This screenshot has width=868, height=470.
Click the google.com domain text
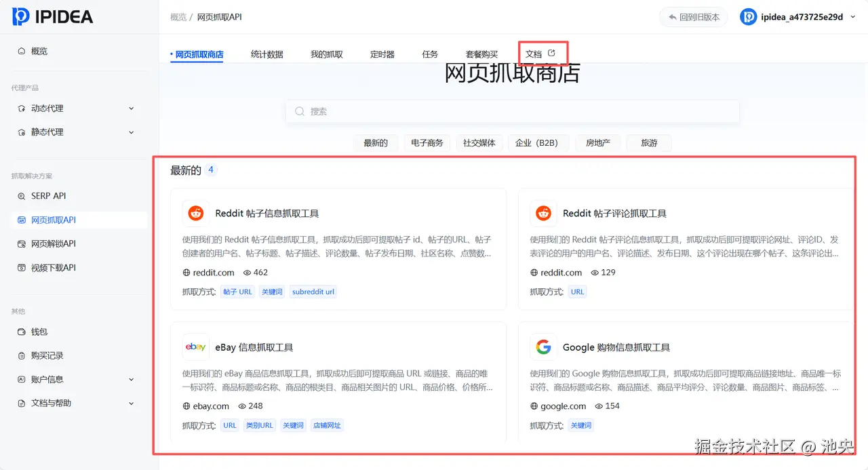coord(563,406)
